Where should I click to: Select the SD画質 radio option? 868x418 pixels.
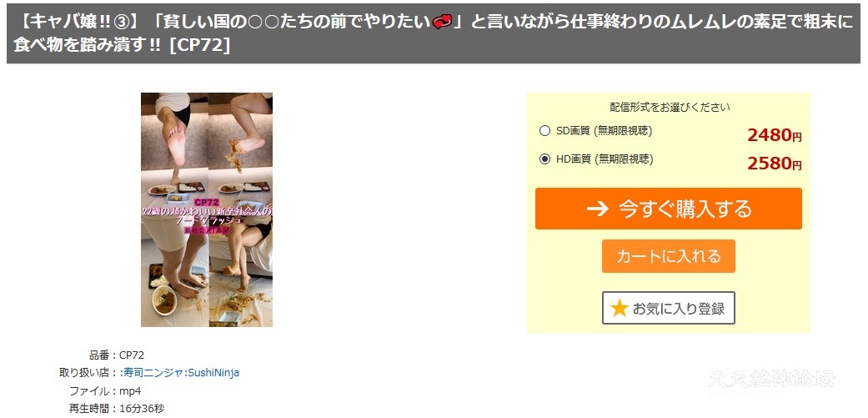pyautogui.click(x=544, y=131)
